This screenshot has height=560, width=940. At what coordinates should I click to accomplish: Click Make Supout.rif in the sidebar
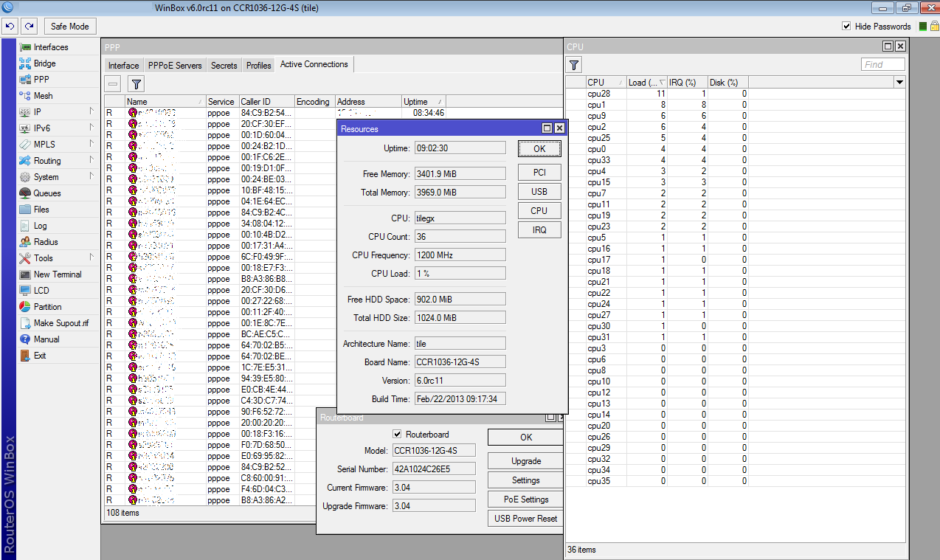pyautogui.click(x=61, y=323)
